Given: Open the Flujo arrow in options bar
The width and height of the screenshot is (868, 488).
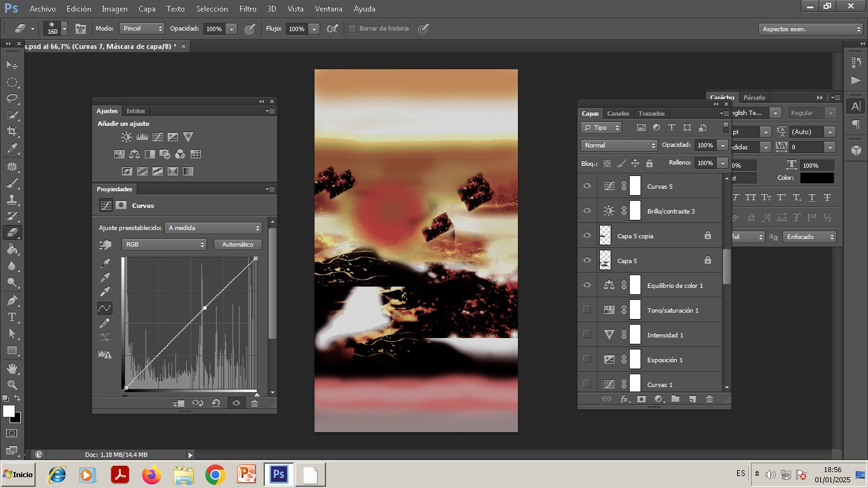Looking at the screenshot, I should click(x=314, y=29).
